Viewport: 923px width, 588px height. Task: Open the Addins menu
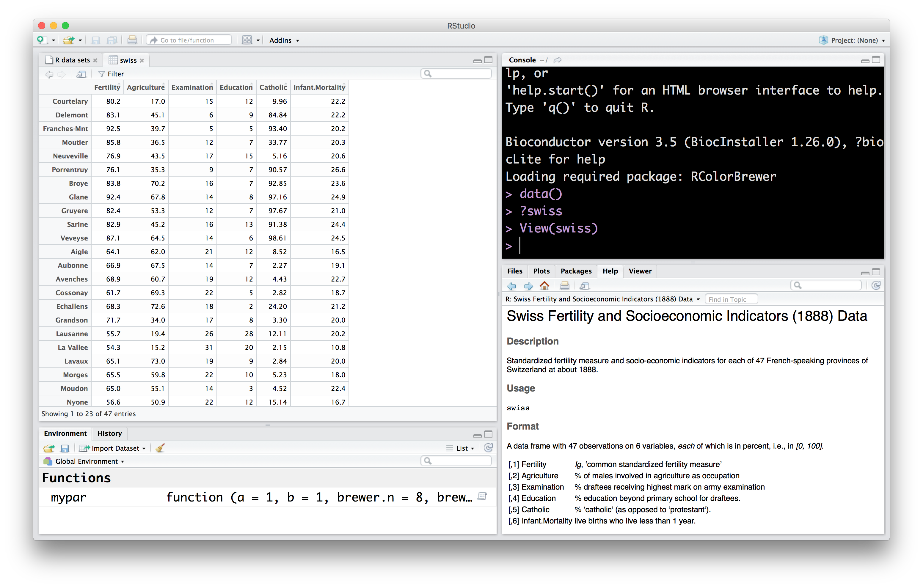pos(284,40)
